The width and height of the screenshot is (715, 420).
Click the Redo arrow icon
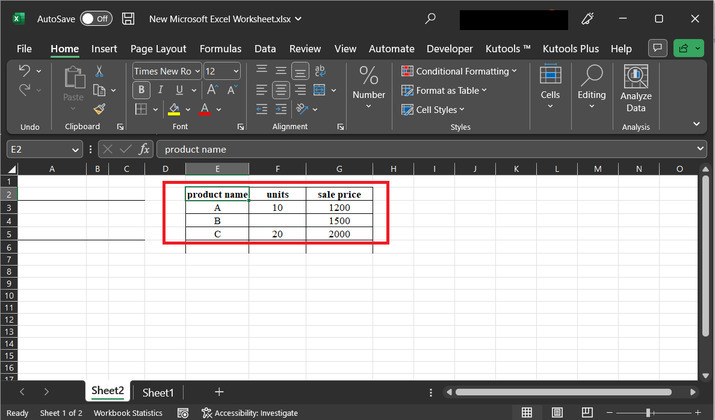(x=25, y=90)
